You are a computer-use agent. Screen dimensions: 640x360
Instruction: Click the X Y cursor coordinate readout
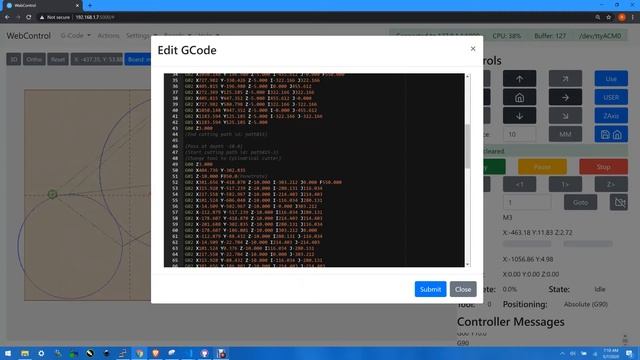coord(97,59)
